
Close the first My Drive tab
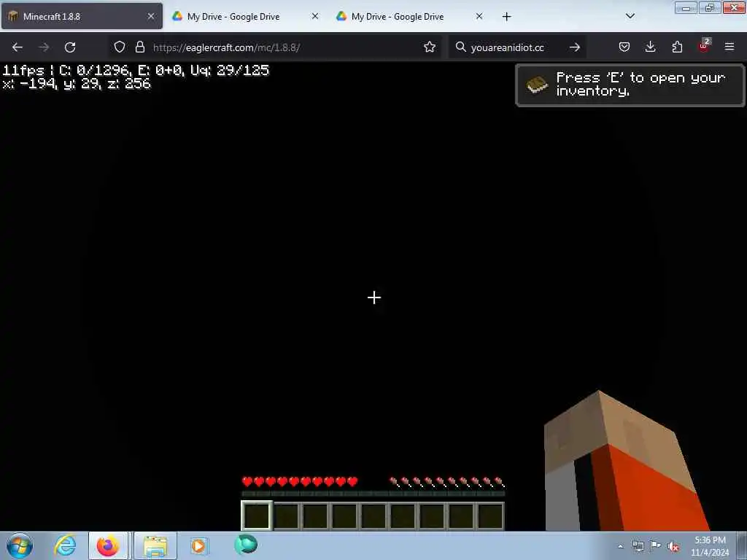click(315, 16)
